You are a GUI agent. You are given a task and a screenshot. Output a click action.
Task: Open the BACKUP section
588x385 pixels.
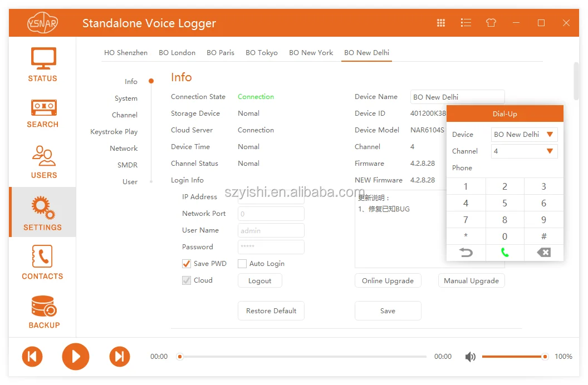point(42,310)
